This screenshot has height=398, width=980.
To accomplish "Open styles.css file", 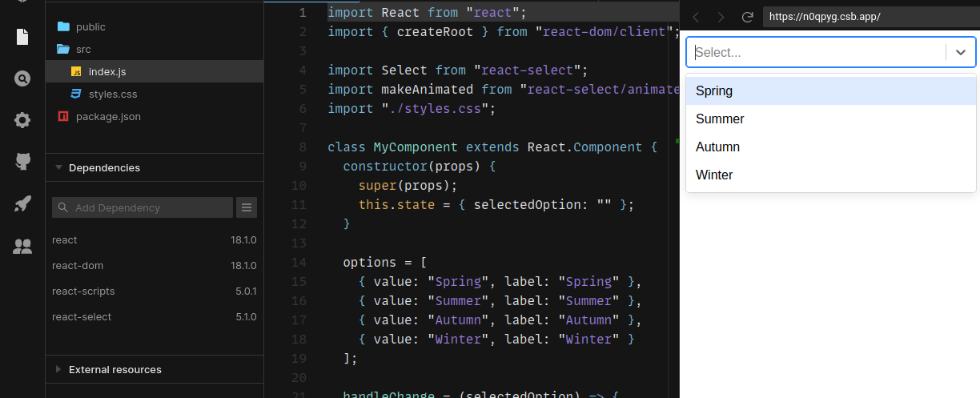I will tap(155, 94).
